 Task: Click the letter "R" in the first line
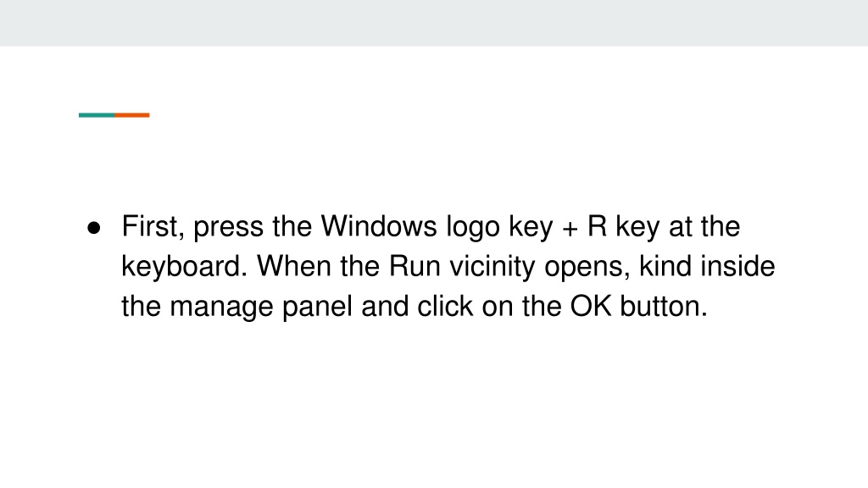point(597,226)
